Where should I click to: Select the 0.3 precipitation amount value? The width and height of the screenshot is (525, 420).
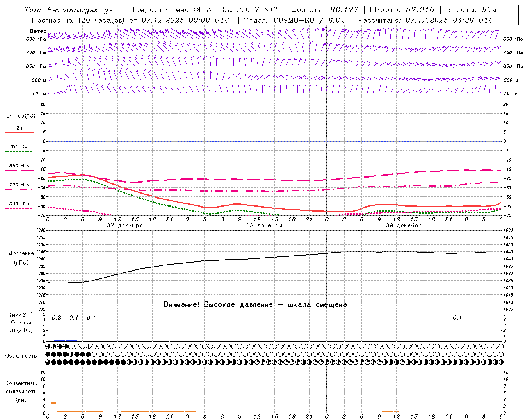pos(56,318)
